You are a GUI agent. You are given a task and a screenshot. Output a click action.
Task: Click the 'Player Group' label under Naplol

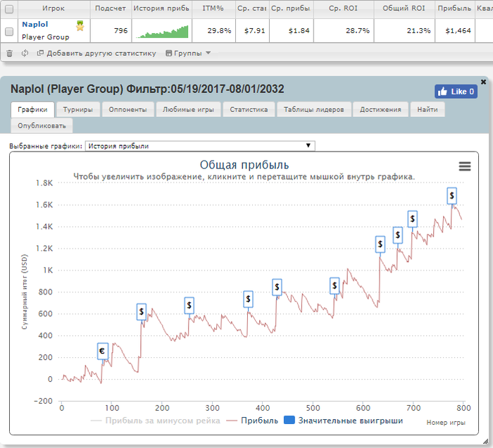click(46, 37)
